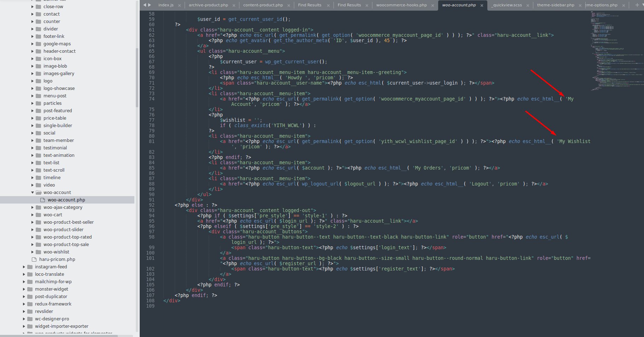Switch to the content-product.php tab
644x337 pixels.
pyautogui.click(x=263, y=5)
